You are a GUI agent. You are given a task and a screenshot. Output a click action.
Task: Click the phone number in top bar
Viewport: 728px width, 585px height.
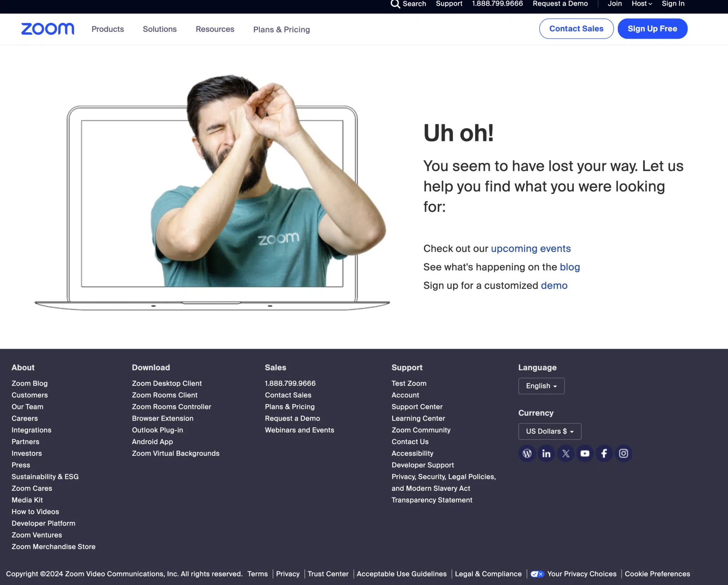(497, 4)
